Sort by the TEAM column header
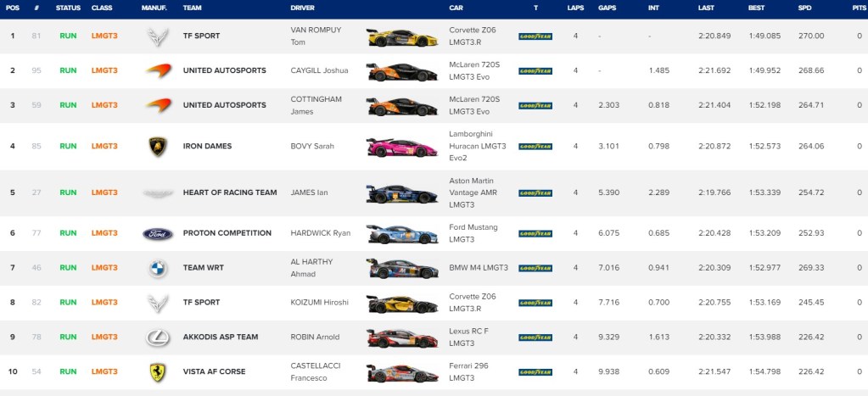 pos(192,8)
